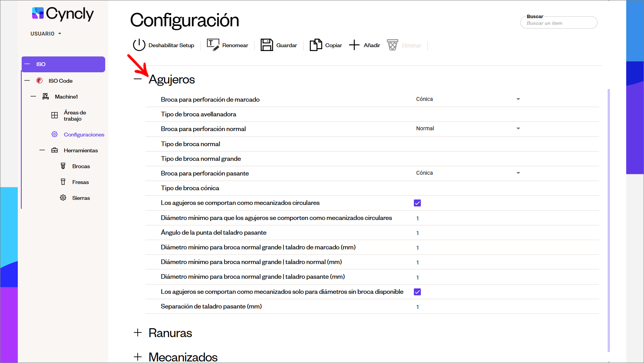The height and width of the screenshot is (363, 644).
Task: Toggle 'agujeros se comportan como mecanizados circulares' checkbox
Action: pos(417,203)
